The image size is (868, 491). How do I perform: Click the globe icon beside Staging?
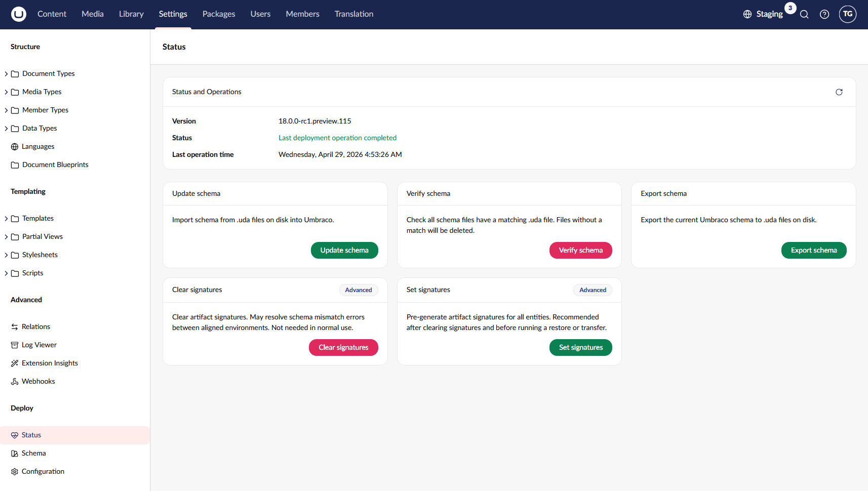[x=747, y=14]
